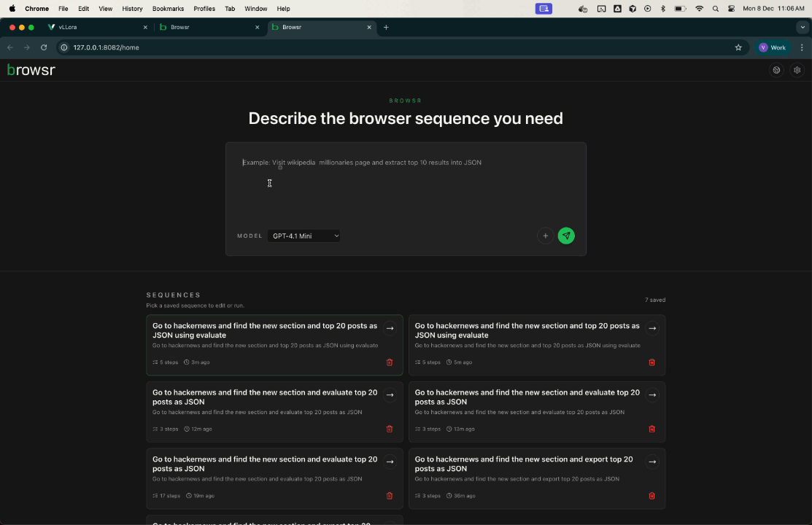Open the History menu

point(131,9)
